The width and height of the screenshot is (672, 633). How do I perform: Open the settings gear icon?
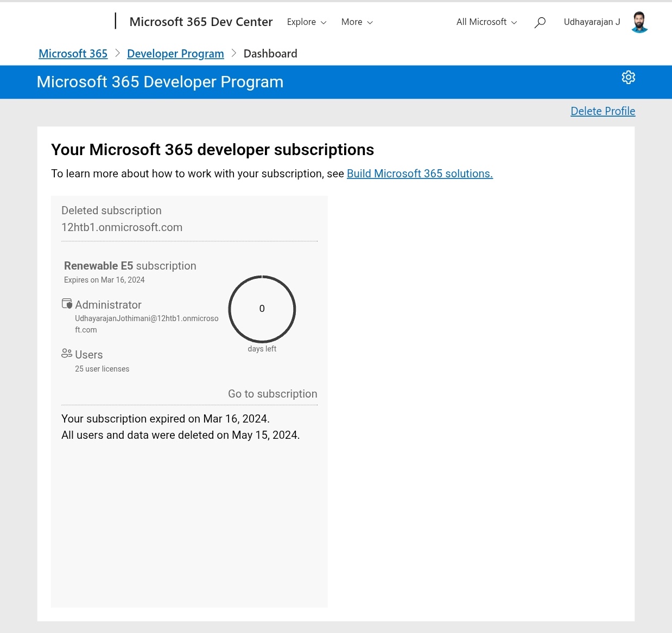pos(628,78)
